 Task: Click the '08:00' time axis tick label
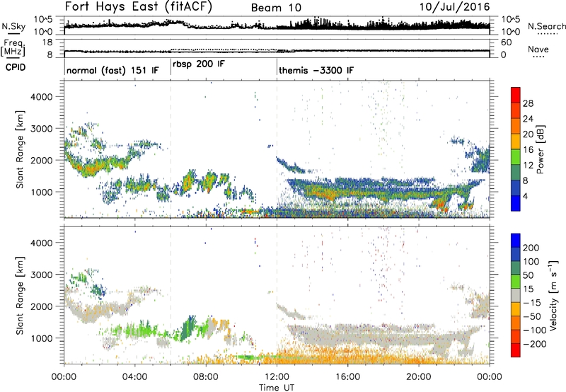click(x=206, y=377)
